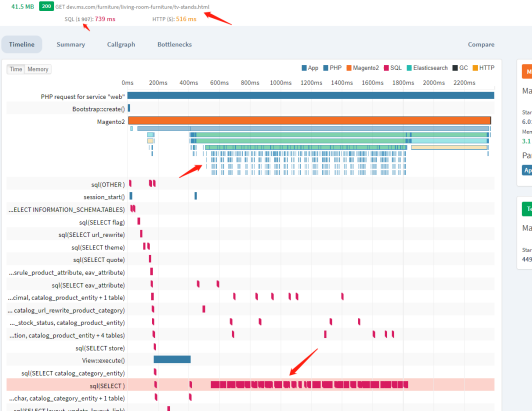The height and width of the screenshot is (411, 532).
Task: Click the green badge in right panel
Action: pyautogui.click(x=527, y=209)
